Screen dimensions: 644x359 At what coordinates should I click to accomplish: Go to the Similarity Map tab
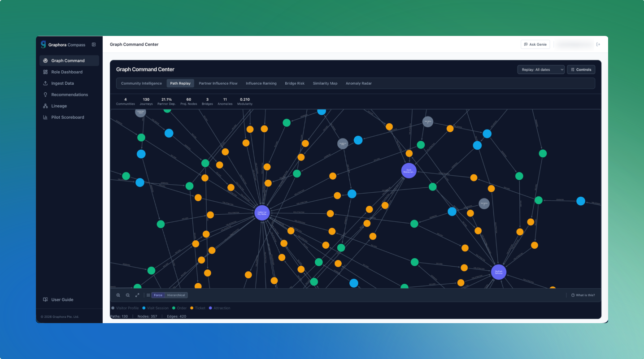click(325, 83)
